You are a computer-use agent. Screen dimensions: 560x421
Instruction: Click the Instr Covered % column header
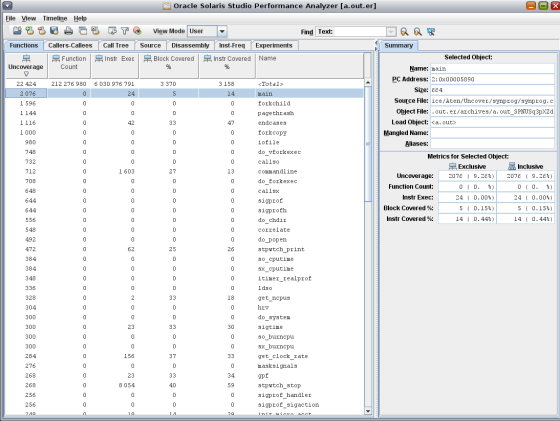click(227, 66)
